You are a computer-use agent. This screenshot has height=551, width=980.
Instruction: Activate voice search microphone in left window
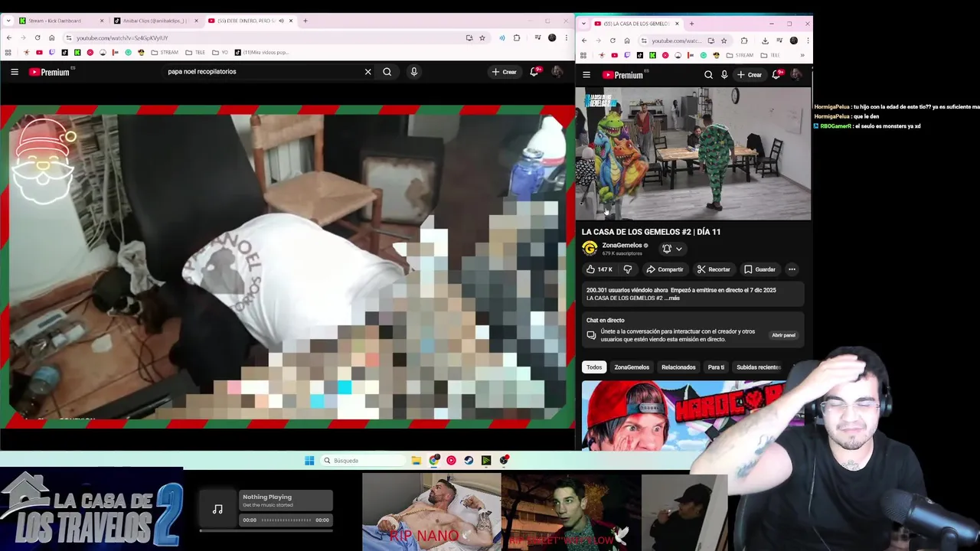[414, 72]
